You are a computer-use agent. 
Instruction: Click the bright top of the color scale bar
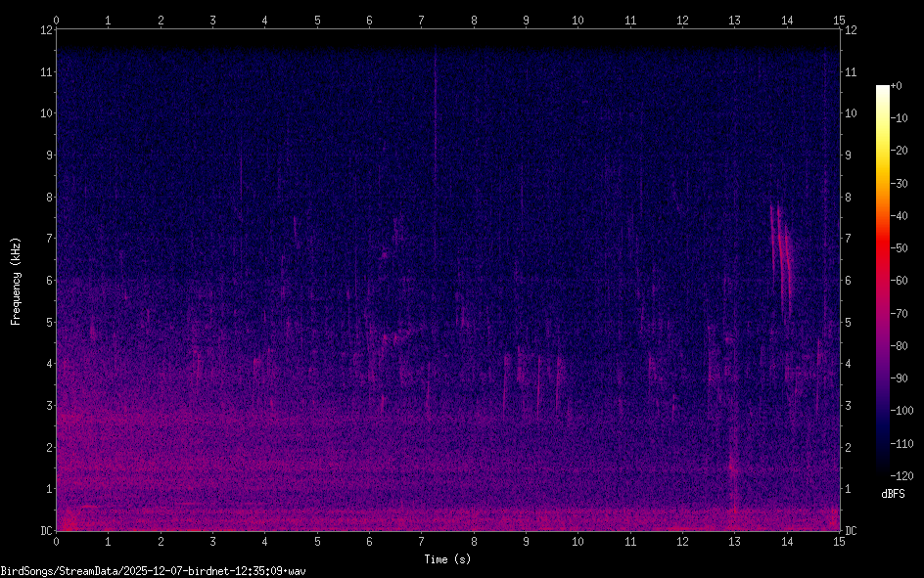pyautogui.click(x=883, y=90)
